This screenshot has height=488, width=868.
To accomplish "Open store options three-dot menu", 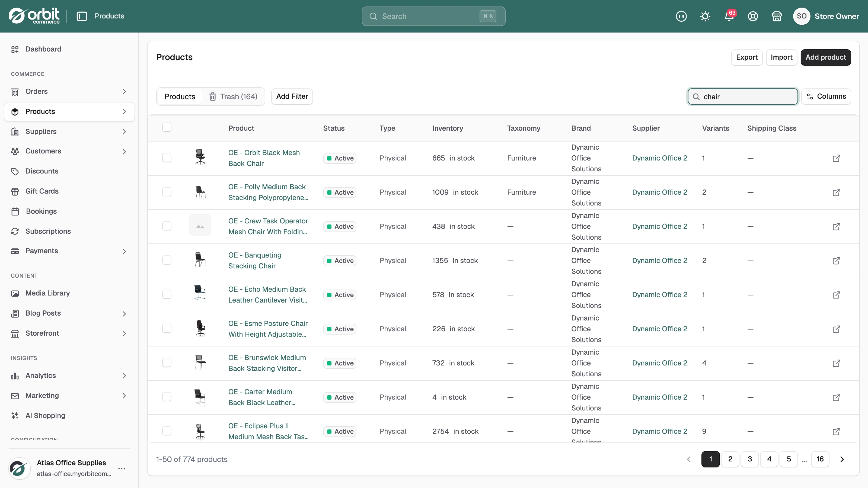I will point(122,468).
